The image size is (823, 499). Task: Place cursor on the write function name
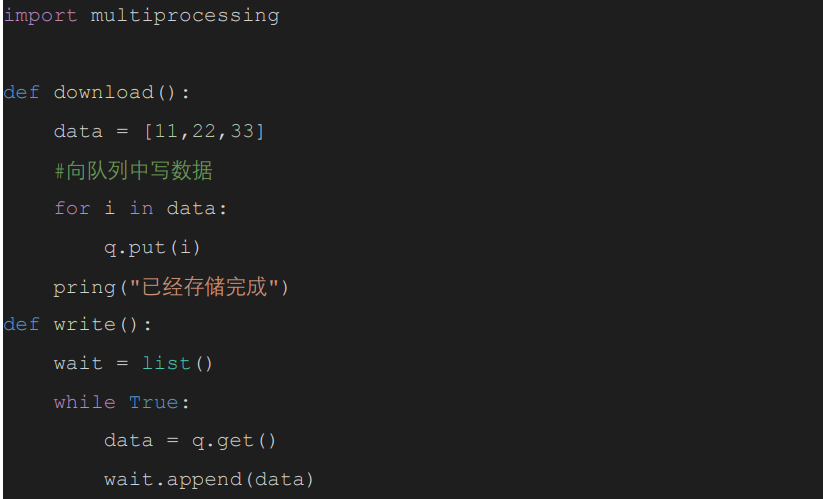coord(84,325)
